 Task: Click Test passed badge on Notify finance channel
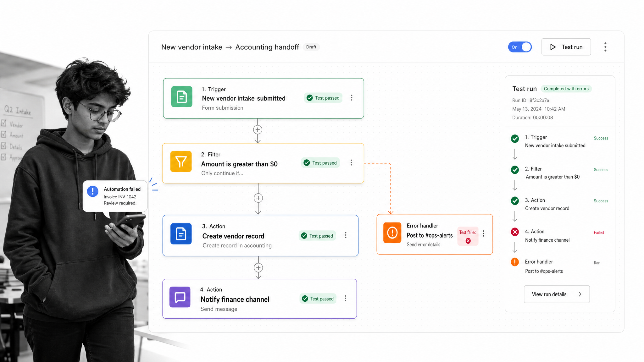pos(318,299)
